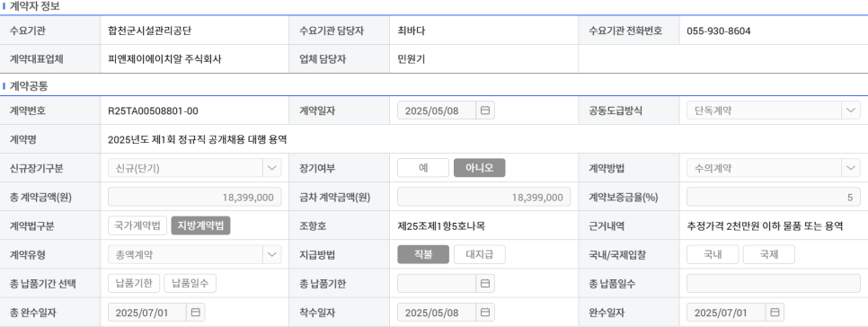Screen dimensions: 868x327
Task: Choose 지방계약법 option
Action: point(200,225)
